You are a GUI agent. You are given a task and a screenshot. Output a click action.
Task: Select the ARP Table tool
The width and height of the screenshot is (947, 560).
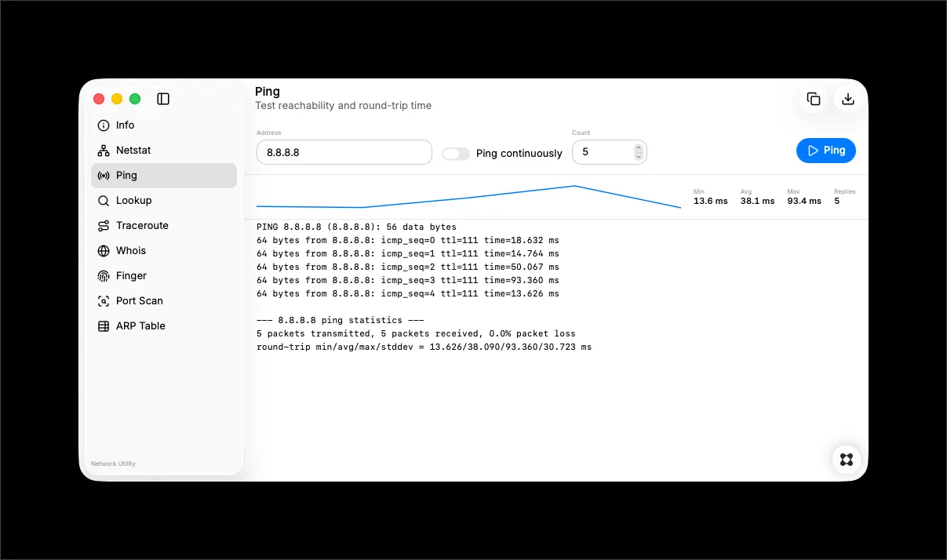tap(164, 326)
